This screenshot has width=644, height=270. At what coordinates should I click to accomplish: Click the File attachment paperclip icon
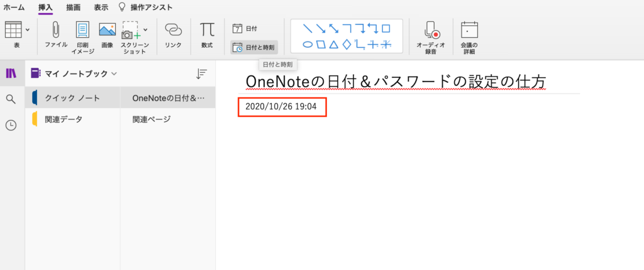tap(56, 30)
